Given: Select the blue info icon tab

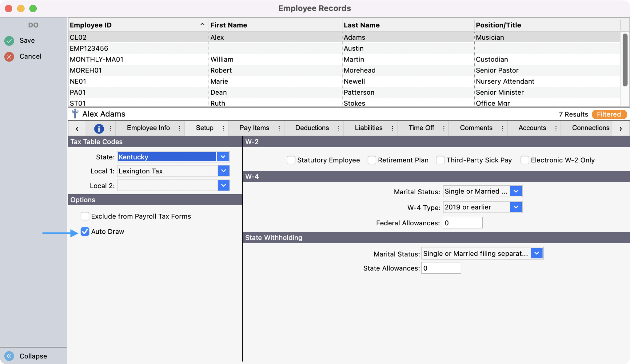Looking at the screenshot, I should (99, 129).
